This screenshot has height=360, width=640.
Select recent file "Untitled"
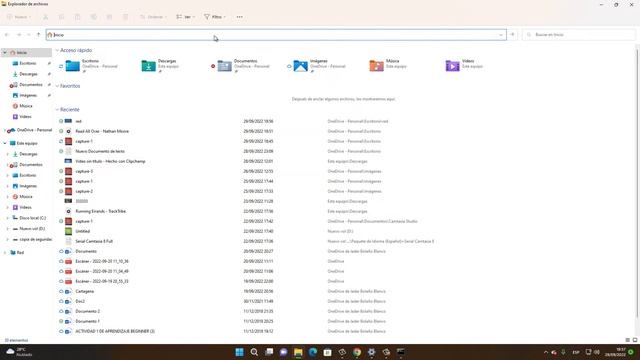[82, 231]
